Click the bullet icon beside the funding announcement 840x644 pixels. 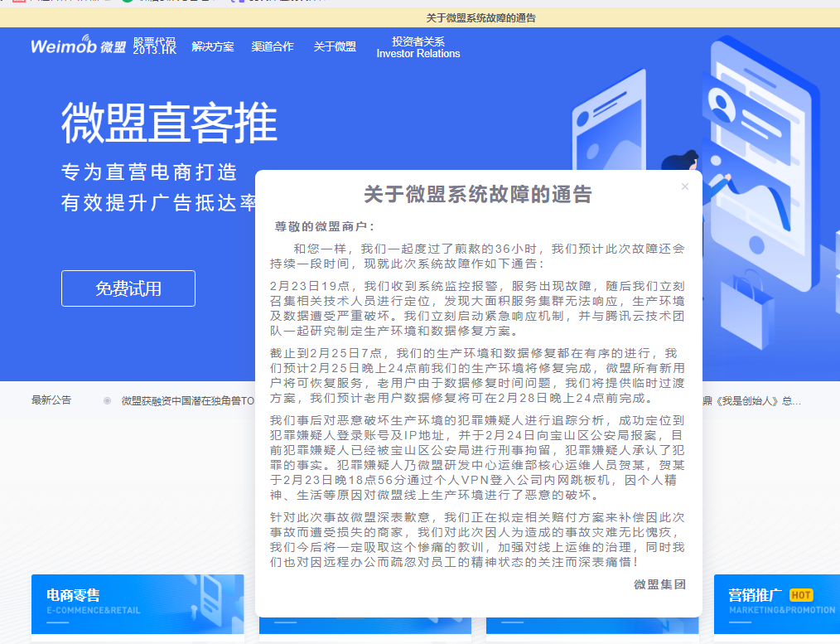(x=107, y=400)
